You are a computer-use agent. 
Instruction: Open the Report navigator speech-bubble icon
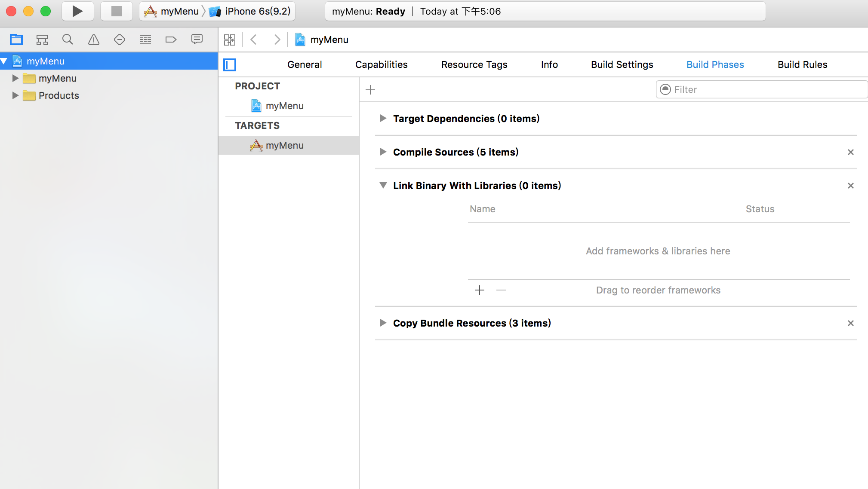(197, 40)
